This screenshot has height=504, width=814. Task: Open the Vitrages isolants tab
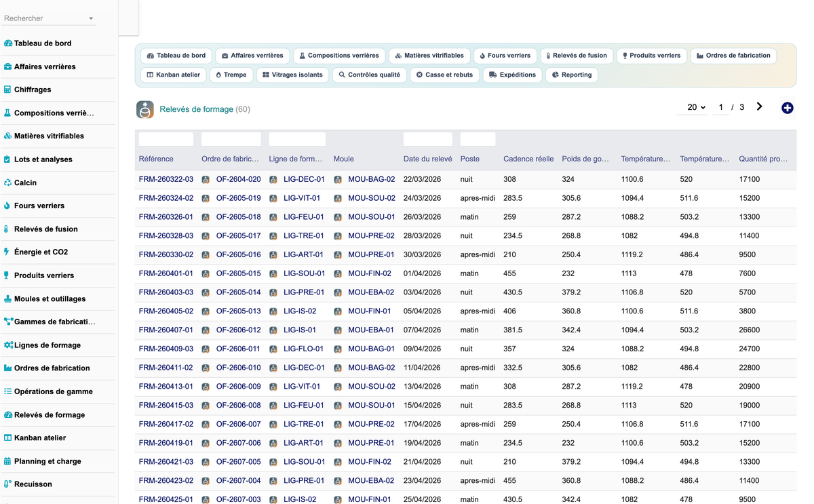pos(293,75)
